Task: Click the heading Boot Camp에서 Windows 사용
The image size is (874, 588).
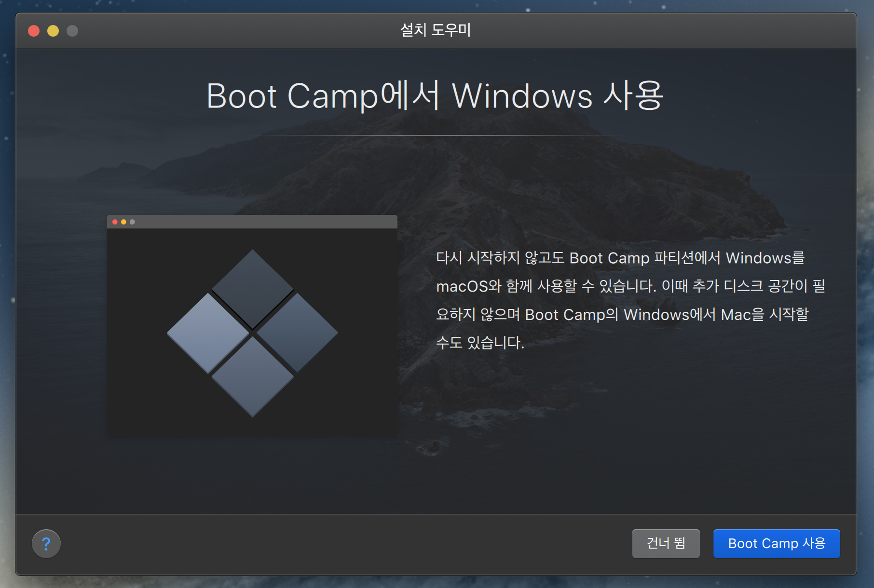Action: [x=435, y=95]
